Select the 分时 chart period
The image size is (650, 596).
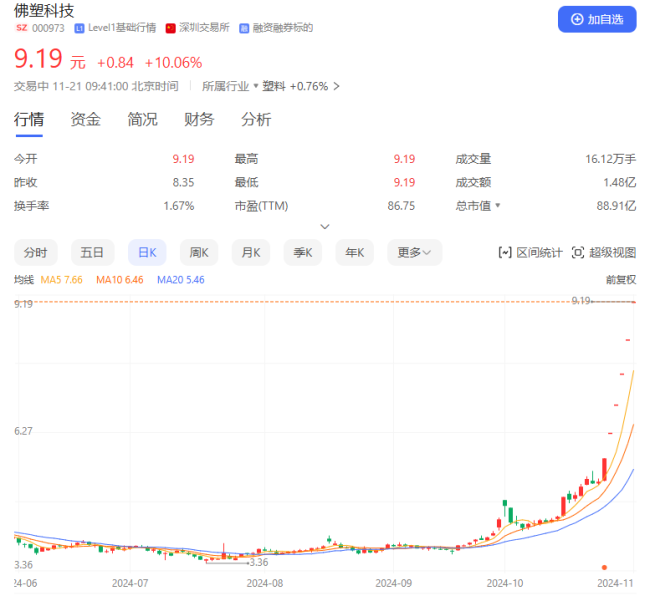point(36,252)
